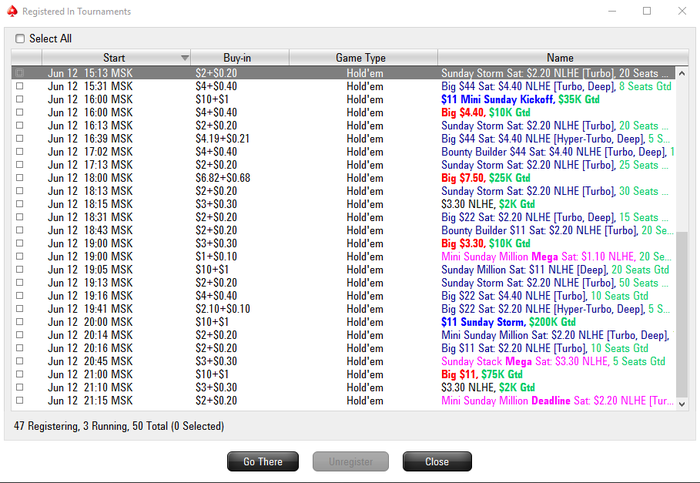The width and height of the screenshot is (700, 483).
Task: Click the Close button at the bottom
Action: tap(437, 462)
